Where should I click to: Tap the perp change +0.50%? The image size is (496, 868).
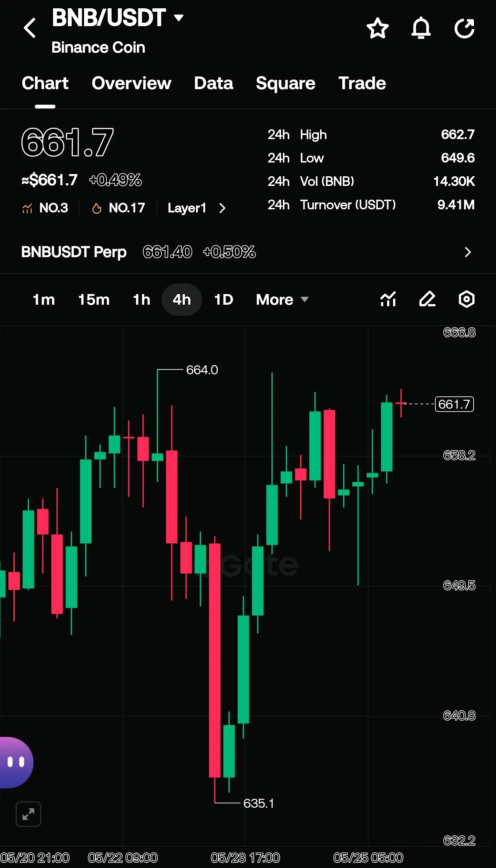[229, 252]
